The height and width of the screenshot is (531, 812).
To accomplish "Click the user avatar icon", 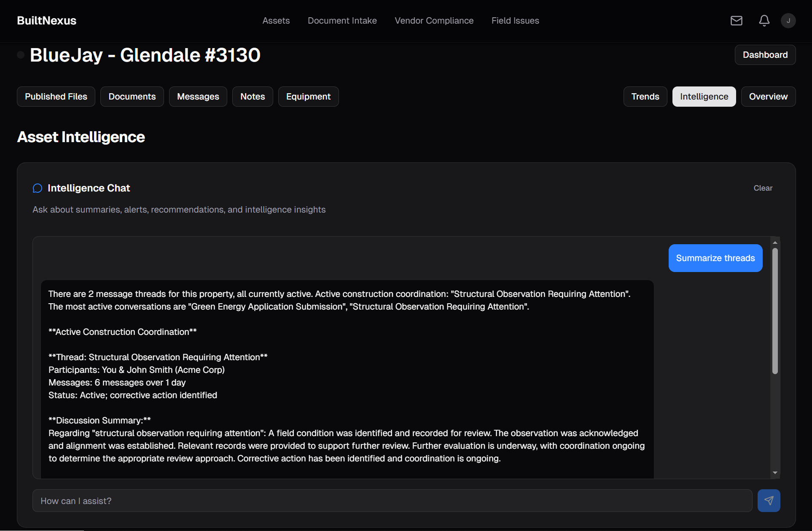I will [788, 20].
